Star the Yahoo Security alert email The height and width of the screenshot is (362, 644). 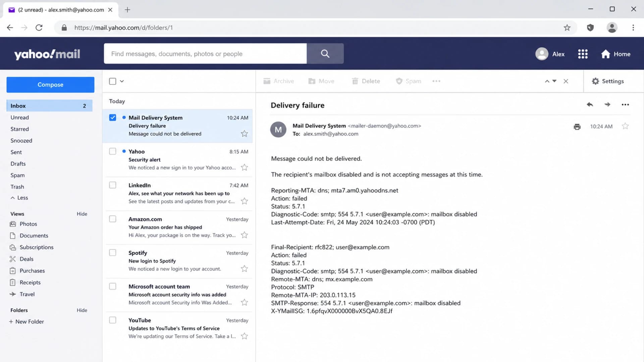pyautogui.click(x=245, y=167)
